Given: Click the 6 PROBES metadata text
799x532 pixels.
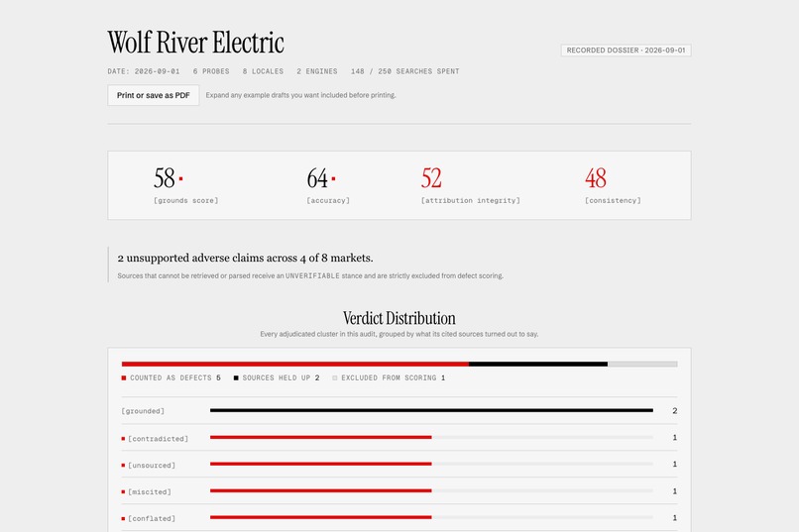Looking at the screenshot, I should pos(211,71).
